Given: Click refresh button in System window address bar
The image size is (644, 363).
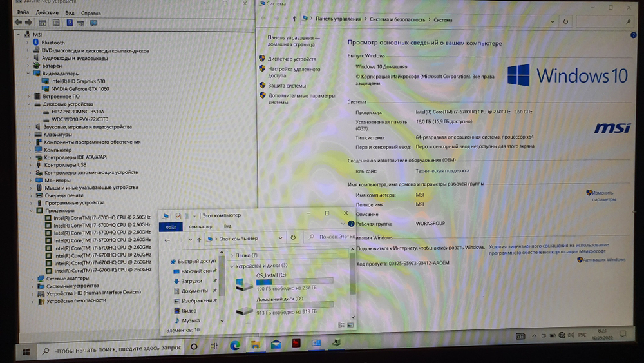Looking at the screenshot, I should click(x=565, y=21).
